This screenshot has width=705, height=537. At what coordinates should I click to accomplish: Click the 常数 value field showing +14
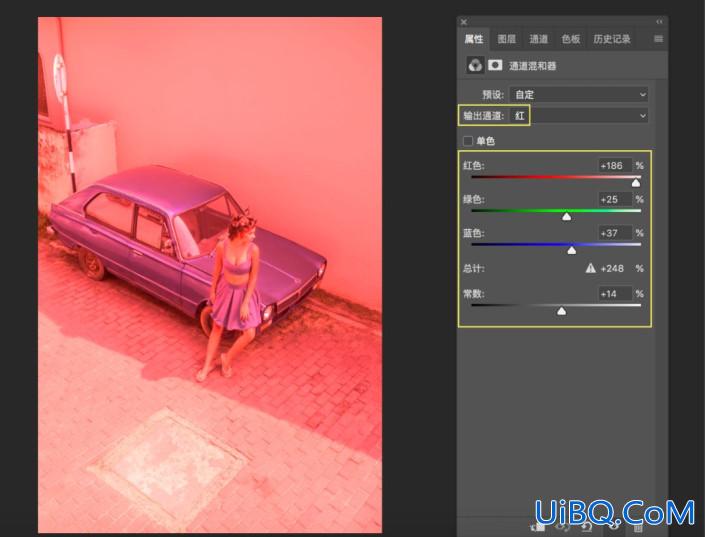pyautogui.click(x=615, y=294)
